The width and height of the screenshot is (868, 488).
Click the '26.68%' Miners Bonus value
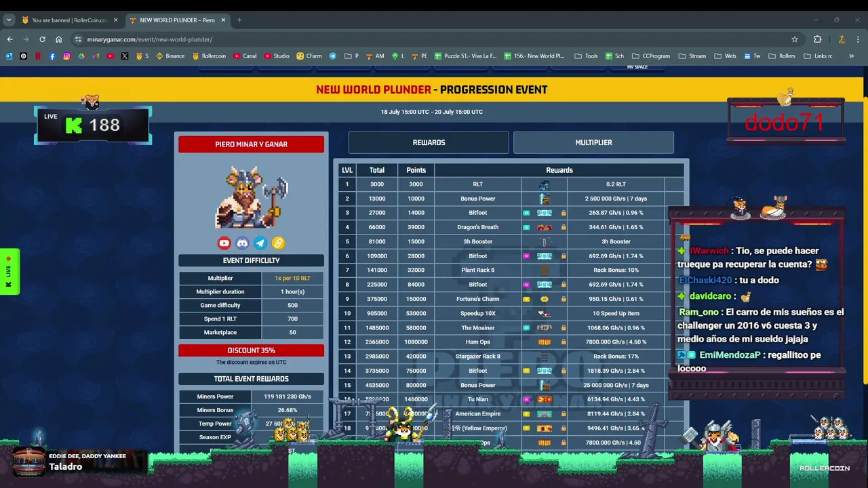click(x=288, y=410)
